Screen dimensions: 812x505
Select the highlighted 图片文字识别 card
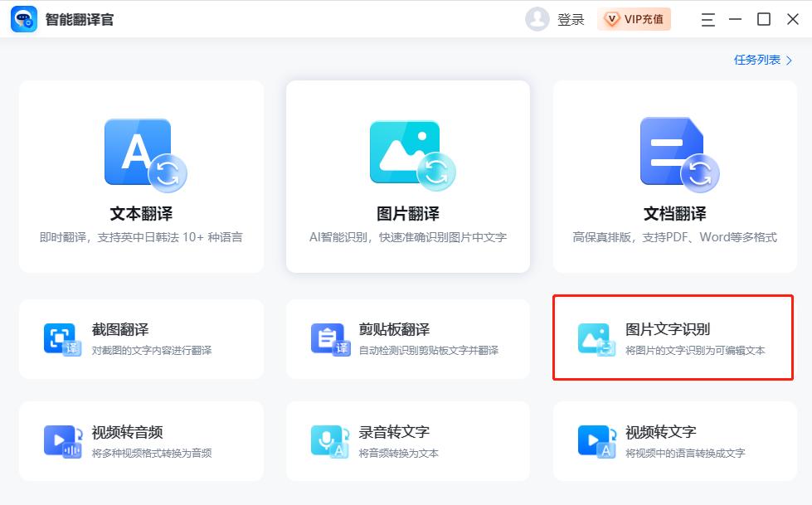(673, 340)
